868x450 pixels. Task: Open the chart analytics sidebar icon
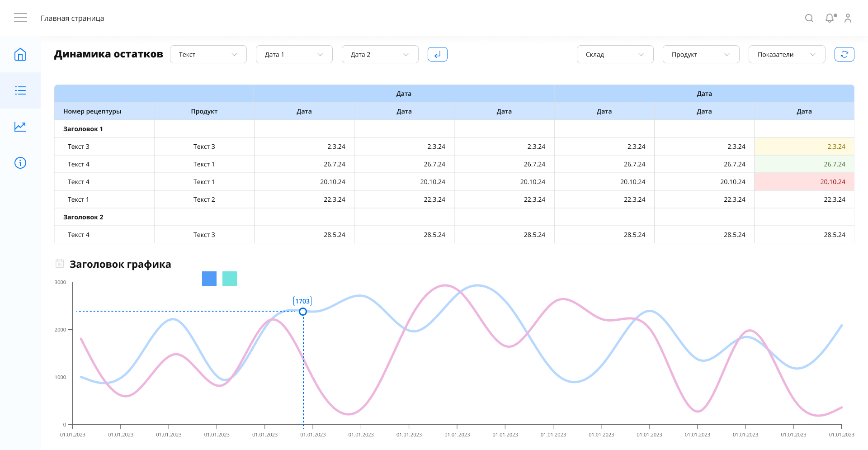pos(20,127)
